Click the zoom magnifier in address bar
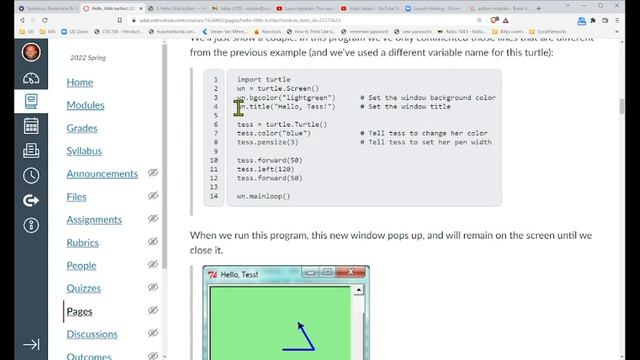The image size is (640, 360). tap(479, 20)
